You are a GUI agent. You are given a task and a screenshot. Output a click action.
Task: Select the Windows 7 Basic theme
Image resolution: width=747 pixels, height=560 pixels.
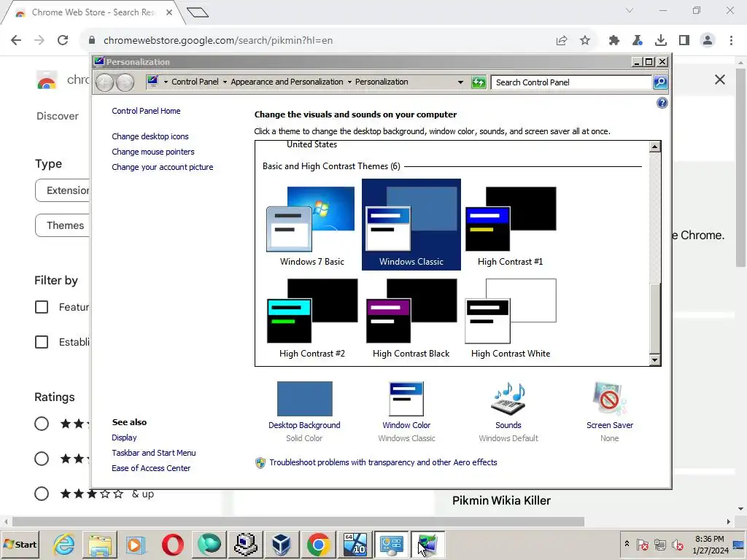coord(311,225)
